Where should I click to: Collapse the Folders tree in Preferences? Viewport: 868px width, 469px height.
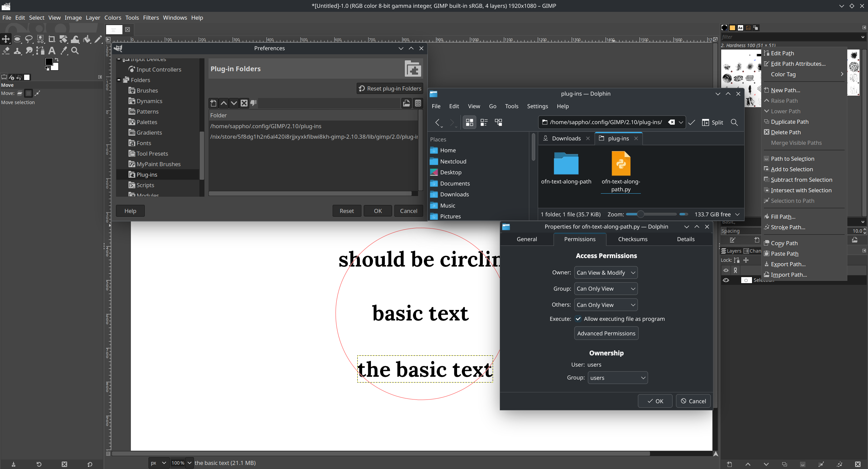point(119,80)
